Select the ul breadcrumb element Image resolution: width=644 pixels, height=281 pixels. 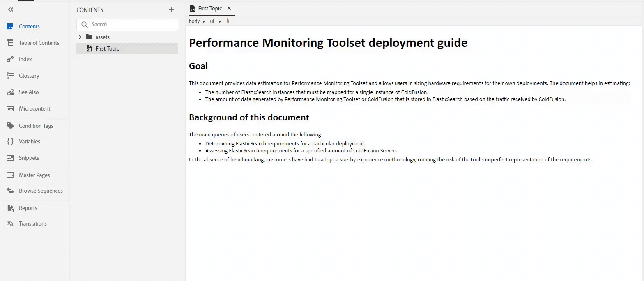click(x=212, y=21)
